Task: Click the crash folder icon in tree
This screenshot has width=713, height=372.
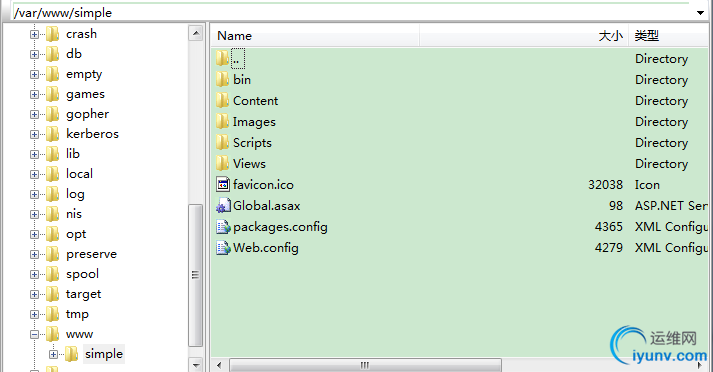Action: [53, 34]
